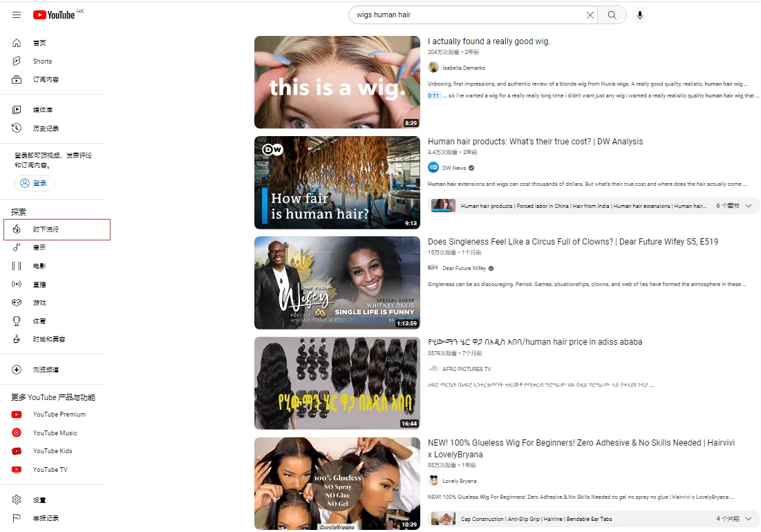The width and height of the screenshot is (761, 532).
Task: Open YouTube Kids
Action: [53, 451]
